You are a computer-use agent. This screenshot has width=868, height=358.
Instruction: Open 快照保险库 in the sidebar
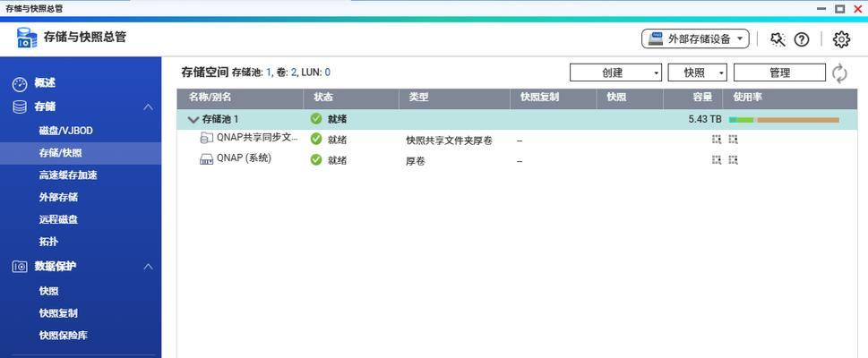point(63,336)
